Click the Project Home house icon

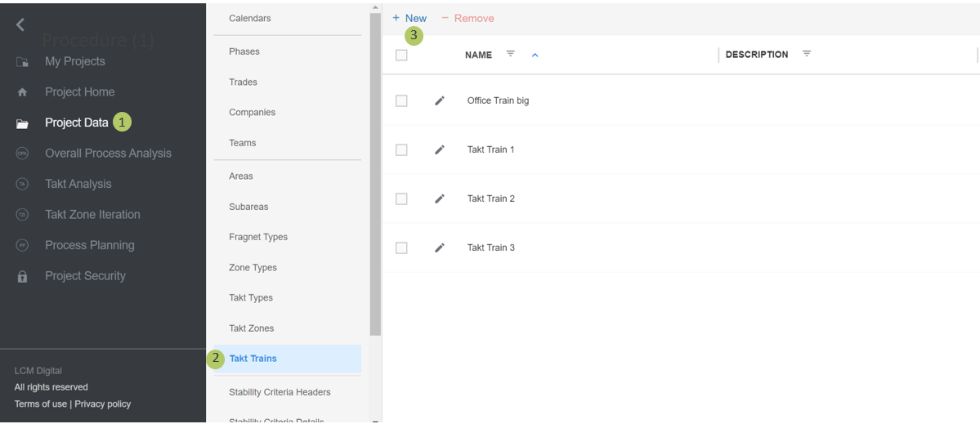(22, 92)
